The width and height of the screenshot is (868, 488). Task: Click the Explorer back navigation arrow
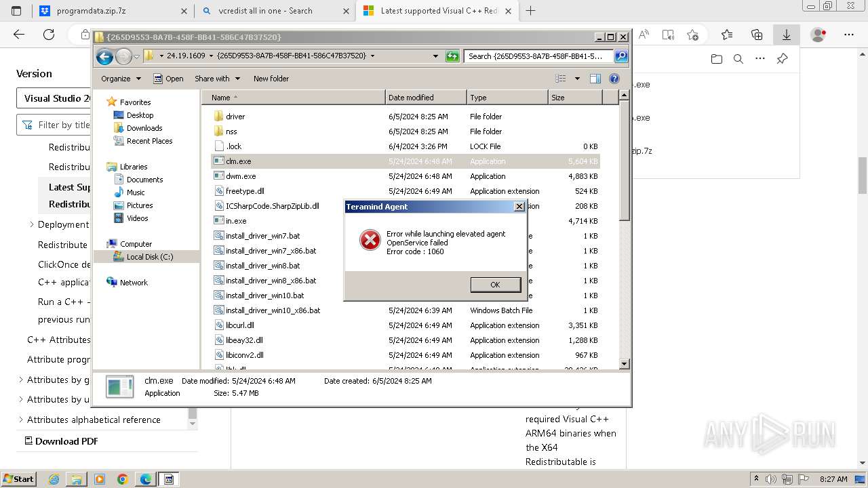pyautogui.click(x=104, y=56)
